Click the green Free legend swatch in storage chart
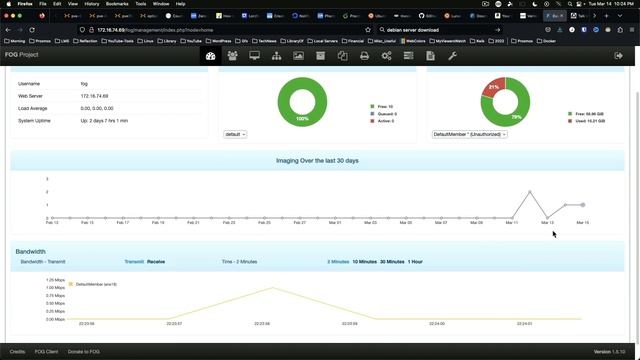The image size is (640, 360). coord(372,107)
